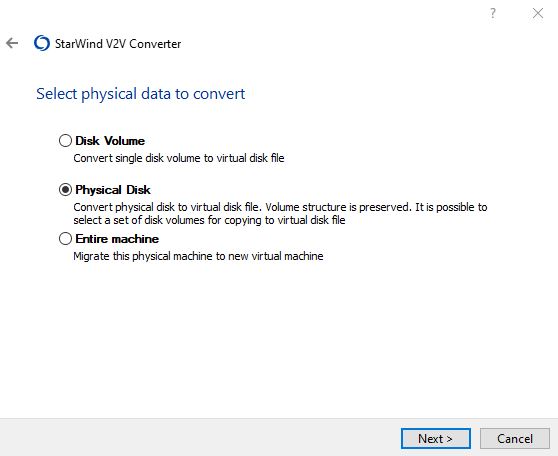Cancel the conversion wizard
The width and height of the screenshot is (558, 456).
click(515, 438)
